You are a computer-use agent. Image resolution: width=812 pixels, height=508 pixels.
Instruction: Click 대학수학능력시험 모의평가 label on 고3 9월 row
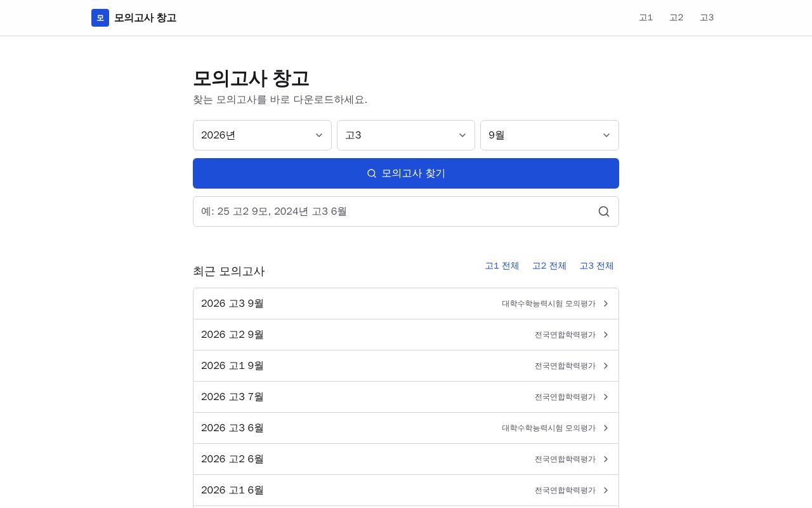(549, 304)
